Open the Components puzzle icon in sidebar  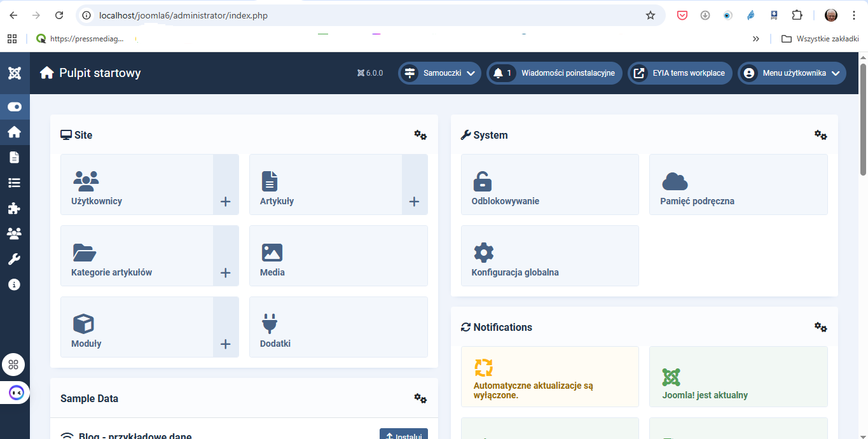tap(14, 208)
